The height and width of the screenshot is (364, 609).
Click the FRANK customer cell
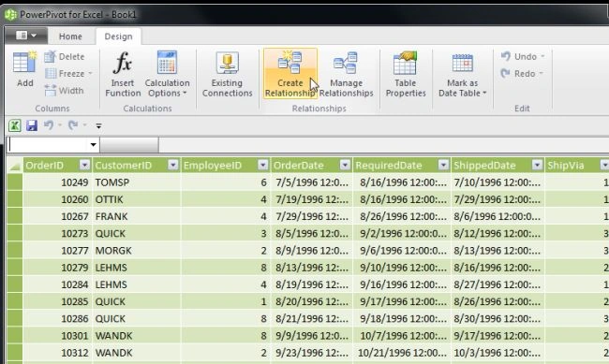pos(137,216)
